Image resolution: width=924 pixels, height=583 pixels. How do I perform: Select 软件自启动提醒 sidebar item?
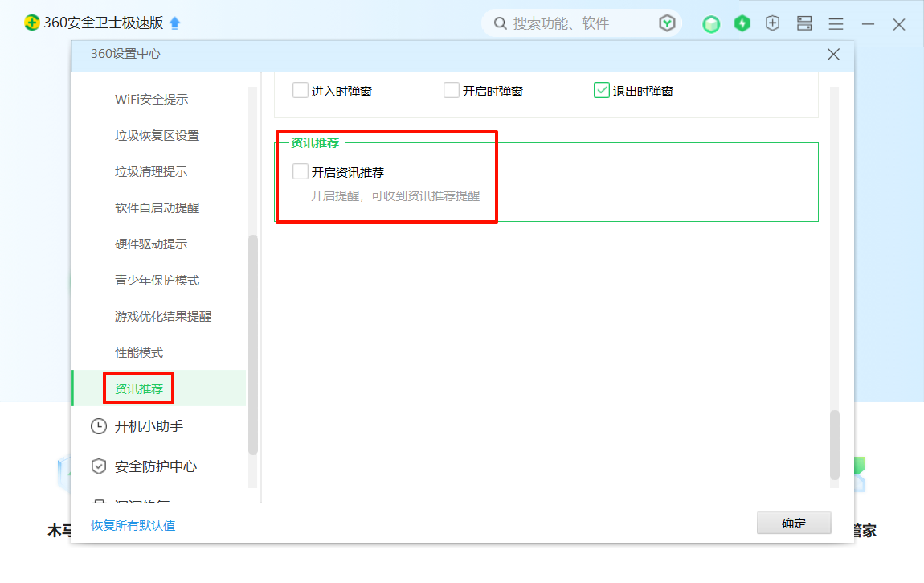click(157, 208)
